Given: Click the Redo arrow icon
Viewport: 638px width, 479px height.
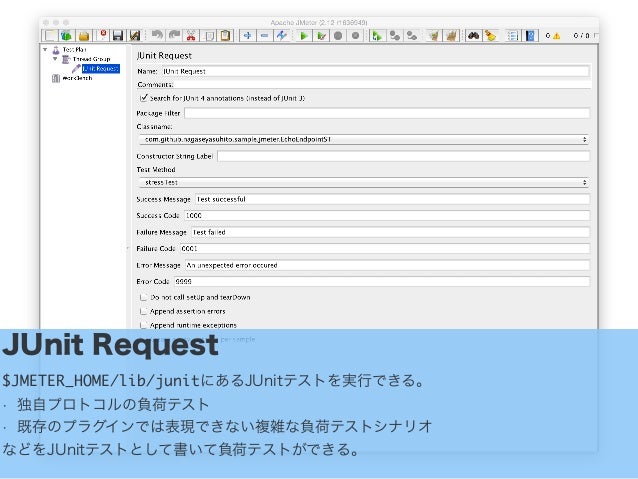Looking at the screenshot, I should (174, 36).
